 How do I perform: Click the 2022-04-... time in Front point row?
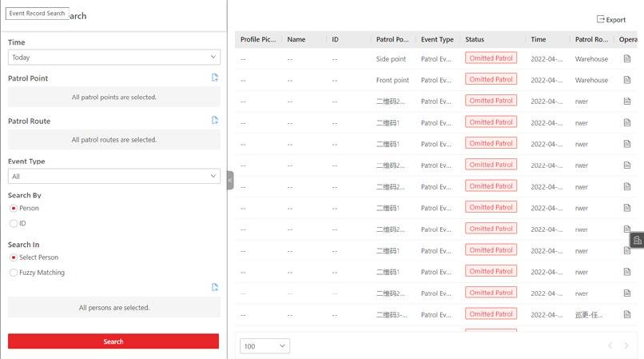click(547, 80)
